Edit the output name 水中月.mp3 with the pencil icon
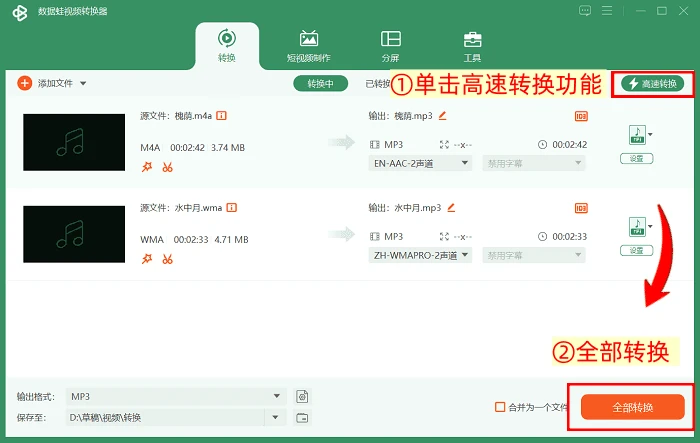700x443 pixels. [451, 208]
